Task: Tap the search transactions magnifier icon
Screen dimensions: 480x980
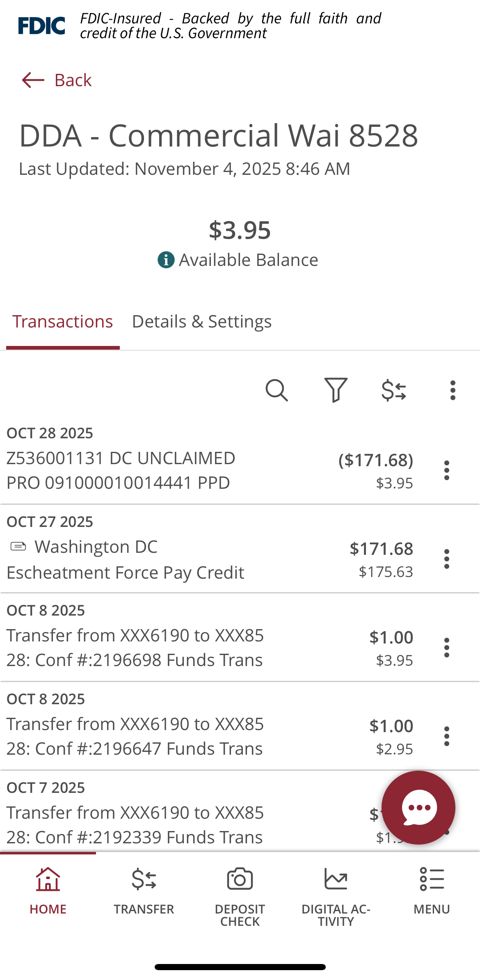Action: point(277,390)
